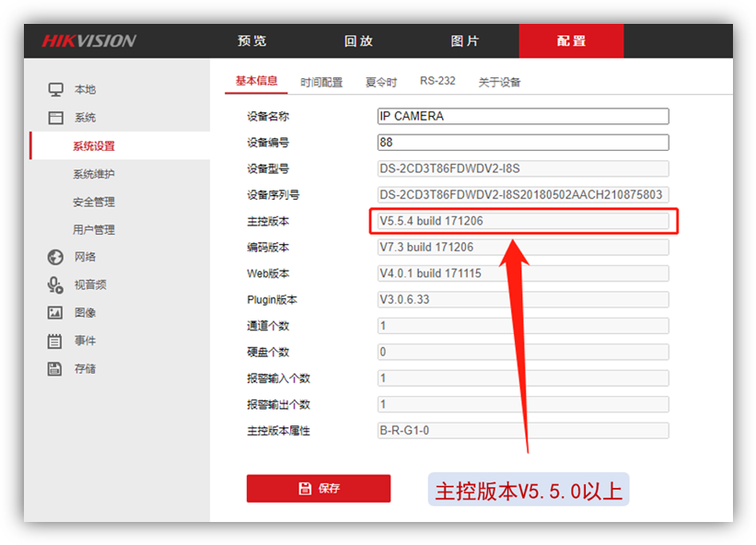The width and height of the screenshot is (756, 545).
Task: Click the Plugin版本 label
Action: pos(272,300)
